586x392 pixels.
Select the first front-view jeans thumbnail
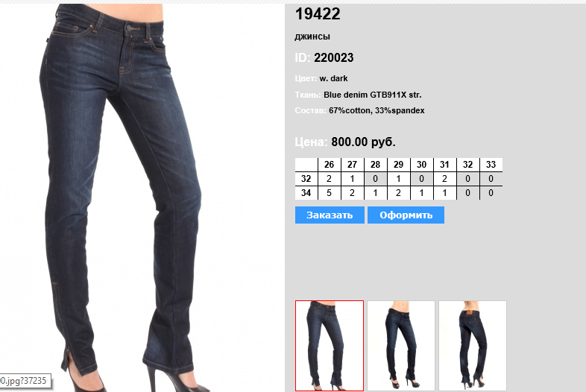[x=330, y=346]
